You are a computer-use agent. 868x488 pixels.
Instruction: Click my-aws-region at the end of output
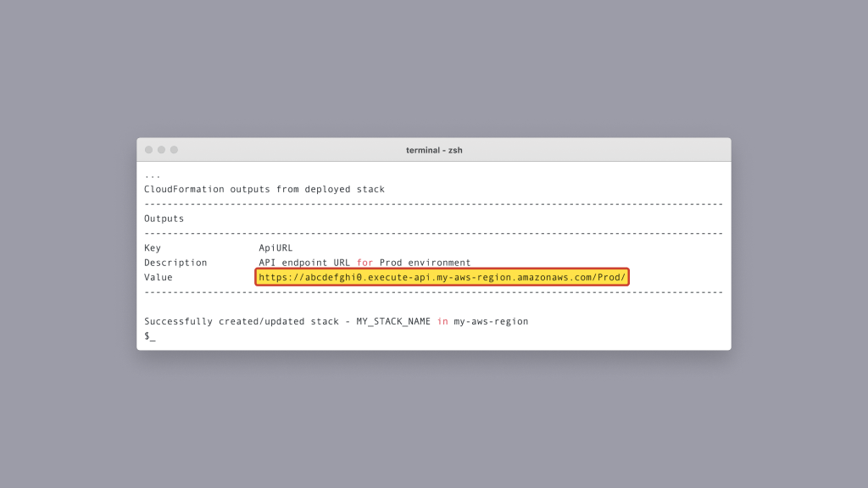493,321
